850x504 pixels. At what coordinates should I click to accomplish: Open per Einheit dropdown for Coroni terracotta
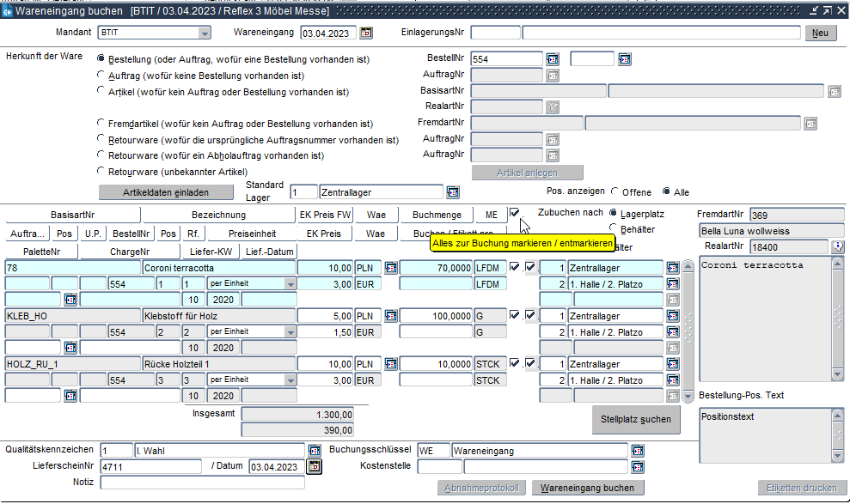(290, 283)
